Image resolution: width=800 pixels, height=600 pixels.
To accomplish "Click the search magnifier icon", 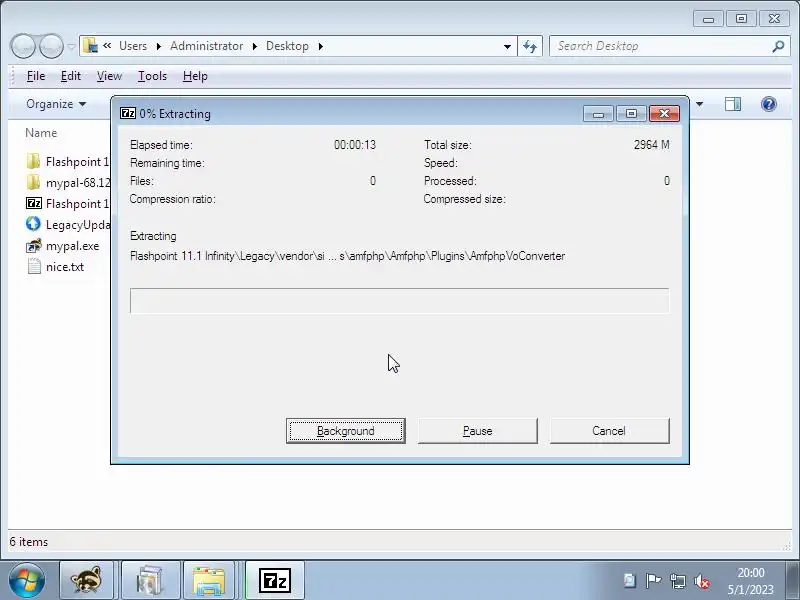I will 778,46.
